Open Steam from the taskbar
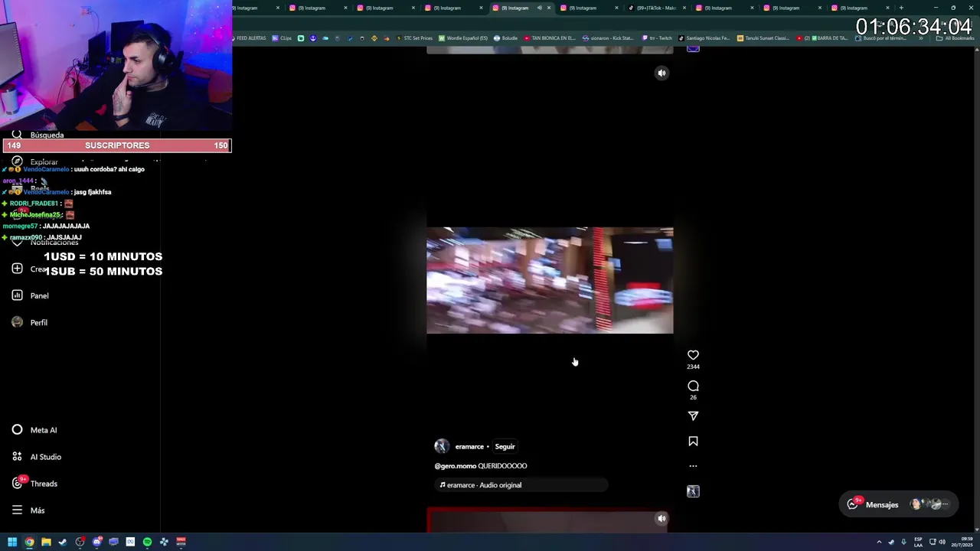980x551 pixels. 63,542
